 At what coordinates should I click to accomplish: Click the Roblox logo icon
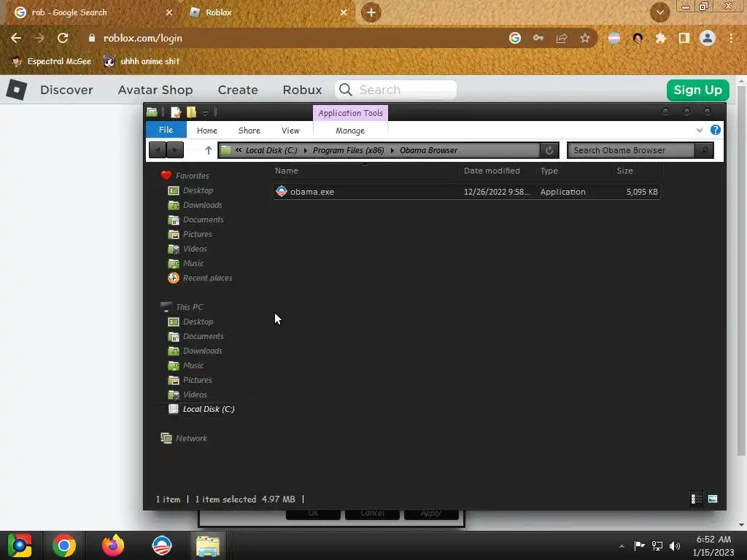click(17, 90)
